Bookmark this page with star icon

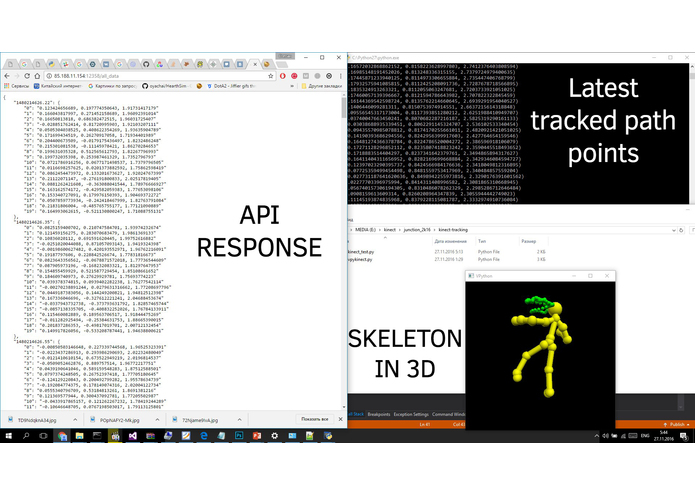pos(270,76)
